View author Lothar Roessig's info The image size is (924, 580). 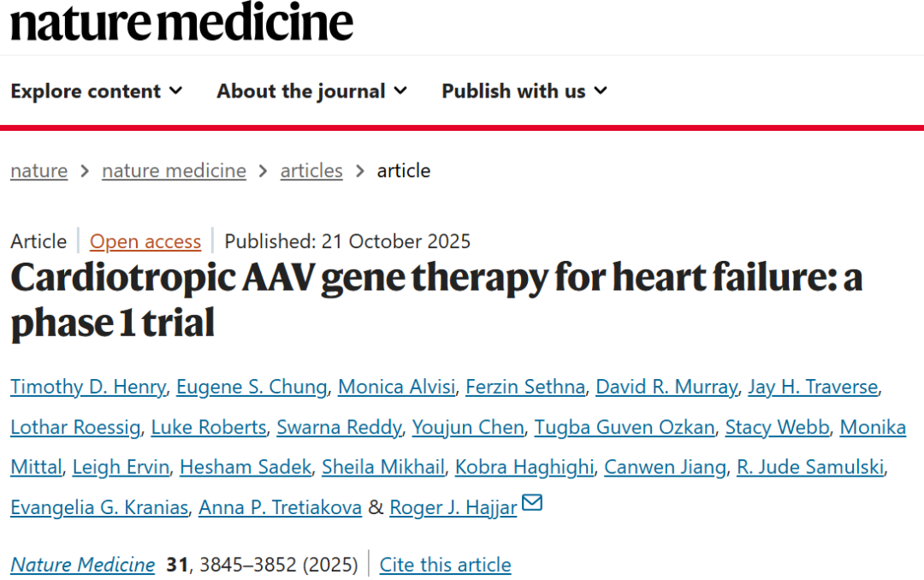click(75, 427)
